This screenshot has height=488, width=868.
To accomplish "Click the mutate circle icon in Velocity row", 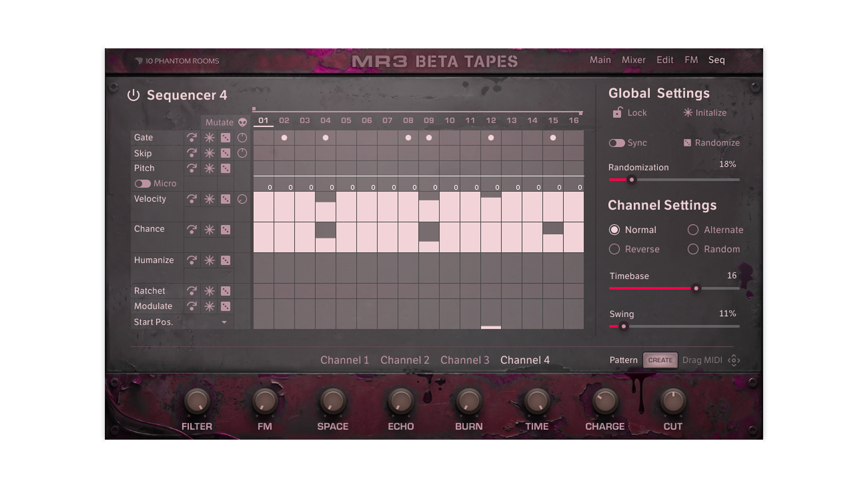I will [242, 199].
